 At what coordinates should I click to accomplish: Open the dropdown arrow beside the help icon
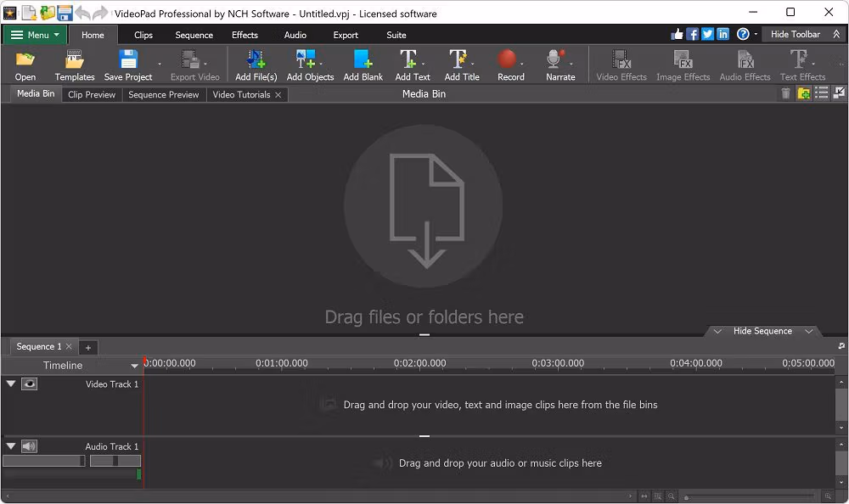pos(756,34)
